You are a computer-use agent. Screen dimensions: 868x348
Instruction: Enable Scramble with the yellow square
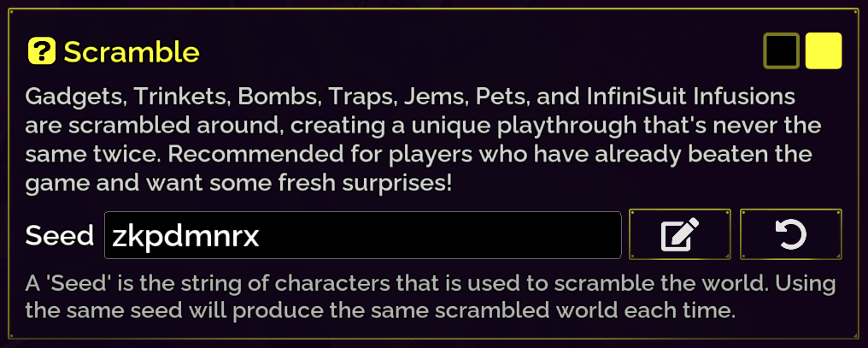pyautogui.click(x=824, y=50)
